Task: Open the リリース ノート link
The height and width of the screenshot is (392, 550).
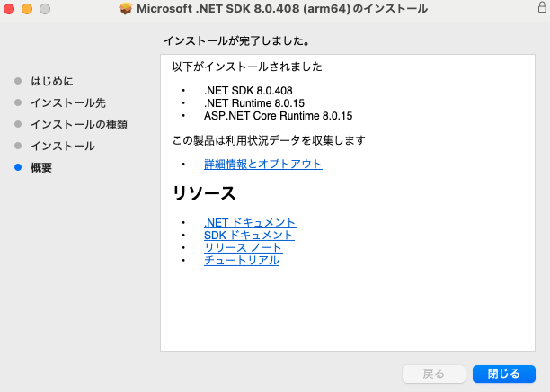Action: click(x=243, y=247)
